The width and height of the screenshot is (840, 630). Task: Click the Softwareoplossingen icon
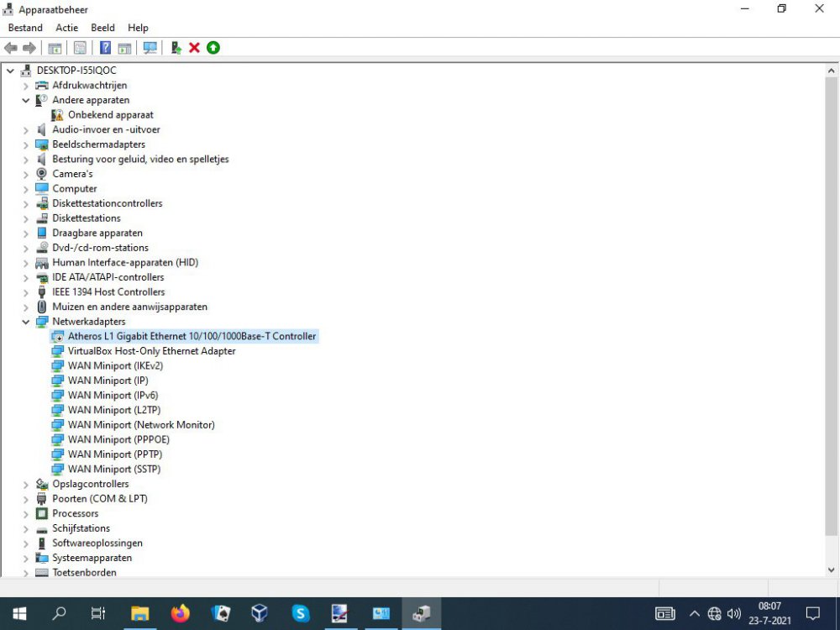tap(42, 543)
